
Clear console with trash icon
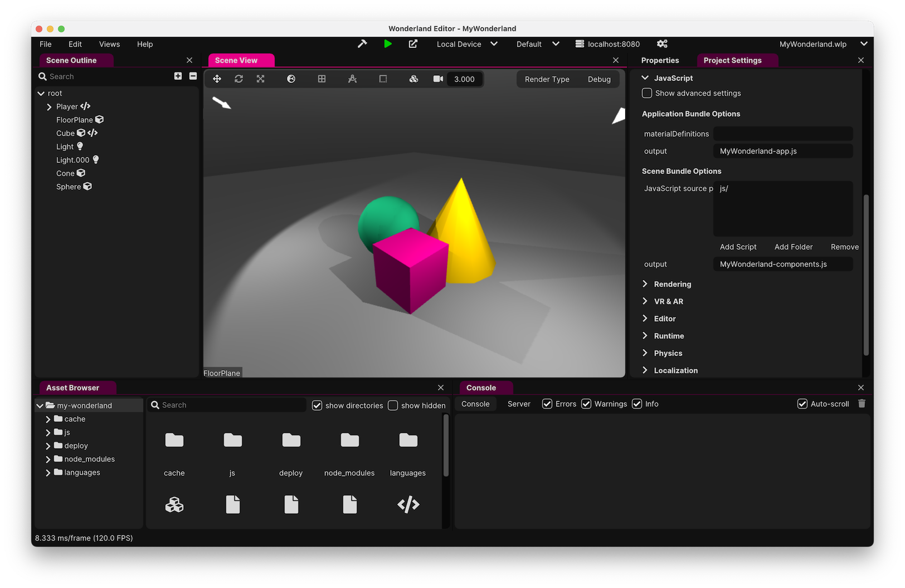[862, 404]
